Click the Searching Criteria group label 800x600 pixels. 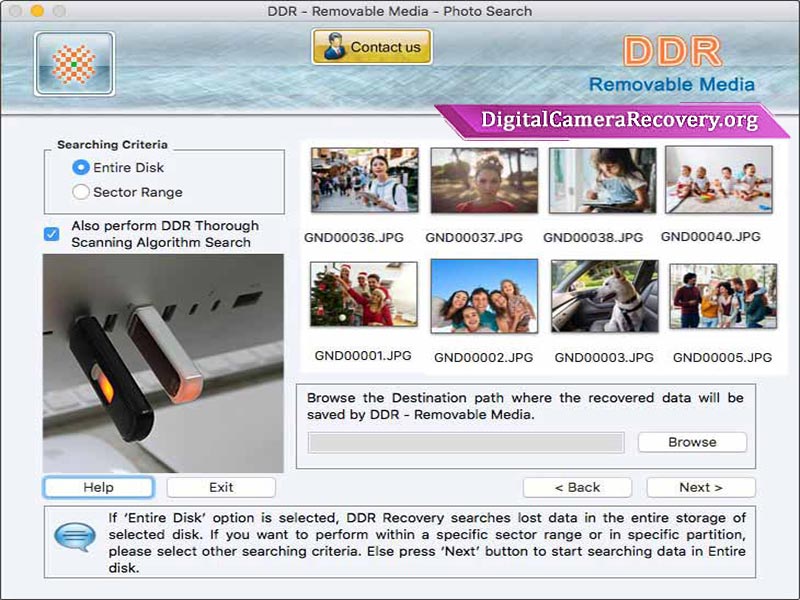click(x=112, y=145)
